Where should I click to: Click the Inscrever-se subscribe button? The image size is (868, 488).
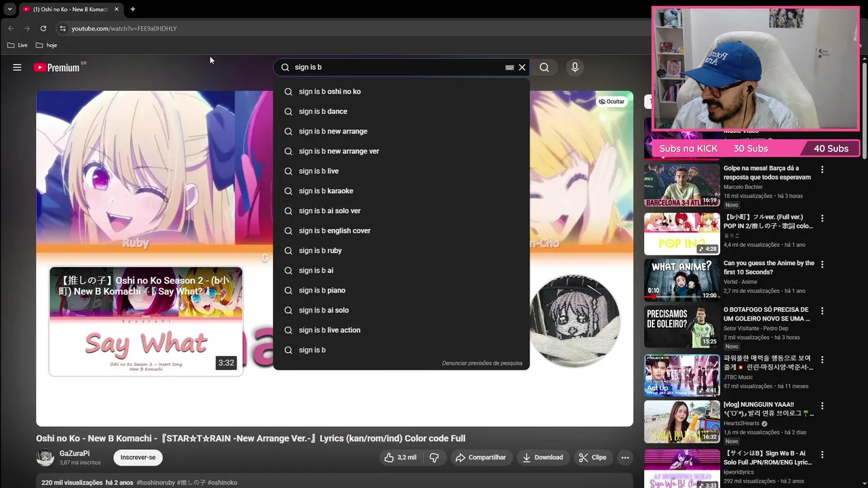138,457
